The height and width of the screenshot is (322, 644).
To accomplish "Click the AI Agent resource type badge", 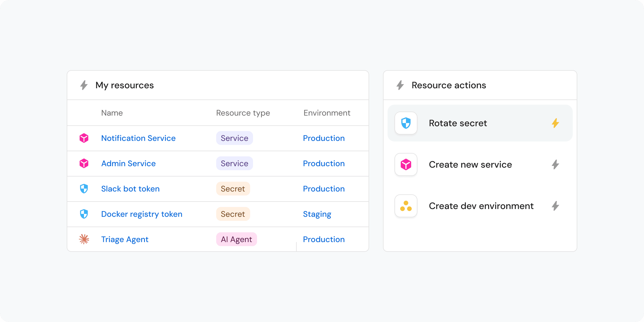I will pos(236,239).
